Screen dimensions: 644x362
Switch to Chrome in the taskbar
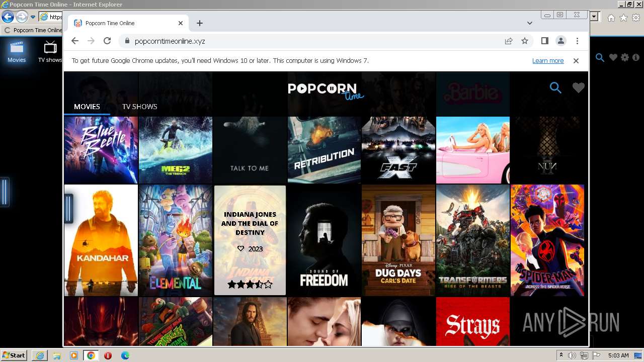[91, 355]
